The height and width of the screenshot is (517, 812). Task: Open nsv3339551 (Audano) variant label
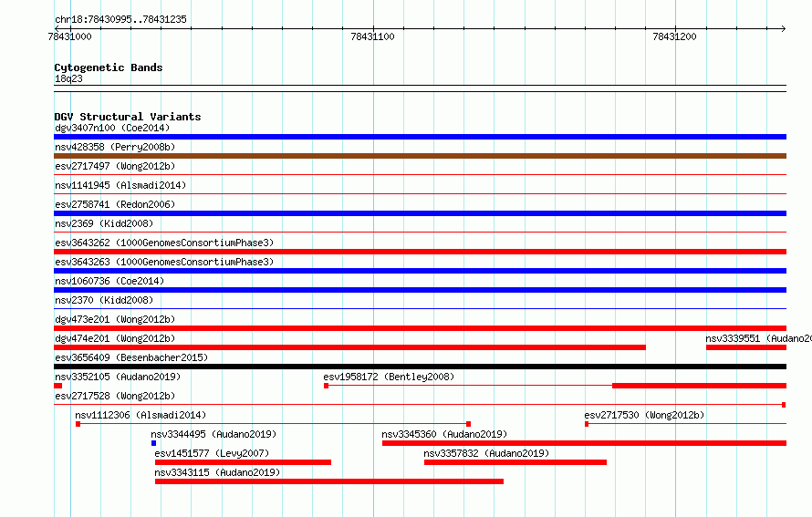pos(758,338)
